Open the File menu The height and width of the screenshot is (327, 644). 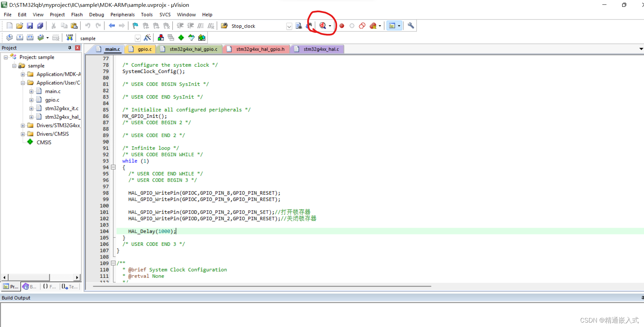[x=8, y=15]
